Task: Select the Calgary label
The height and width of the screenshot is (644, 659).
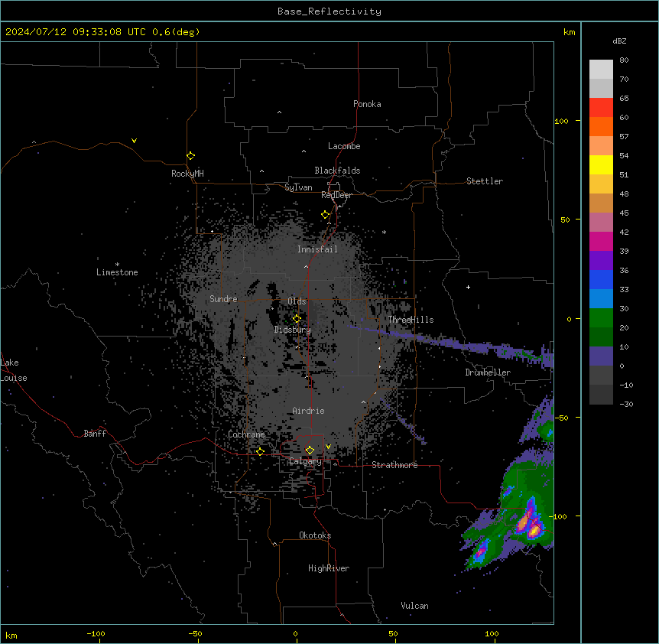Action: pyautogui.click(x=305, y=461)
